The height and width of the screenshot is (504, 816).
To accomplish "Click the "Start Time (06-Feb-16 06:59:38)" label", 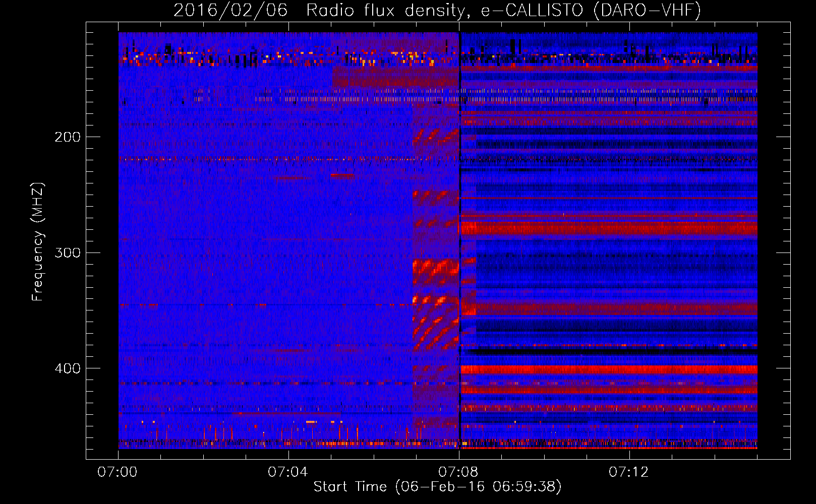I will click(x=437, y=487).
